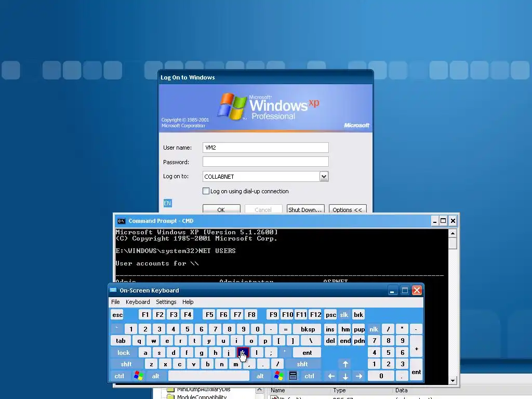
Task: Click the right Windows logo key
Action: click(x=279, y=376)
